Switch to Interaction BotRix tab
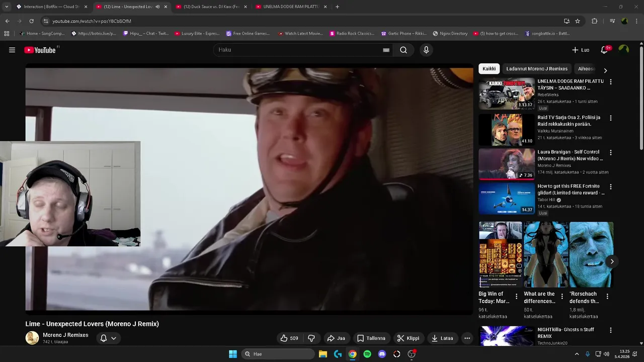 point(51,7)
